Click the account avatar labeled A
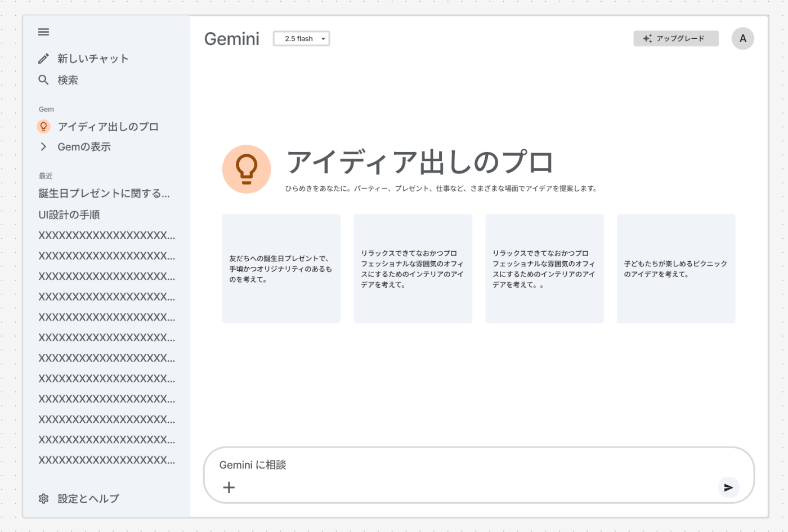Image resolution: width=788 pixels, height=532 pixels. tap(743, 38)
